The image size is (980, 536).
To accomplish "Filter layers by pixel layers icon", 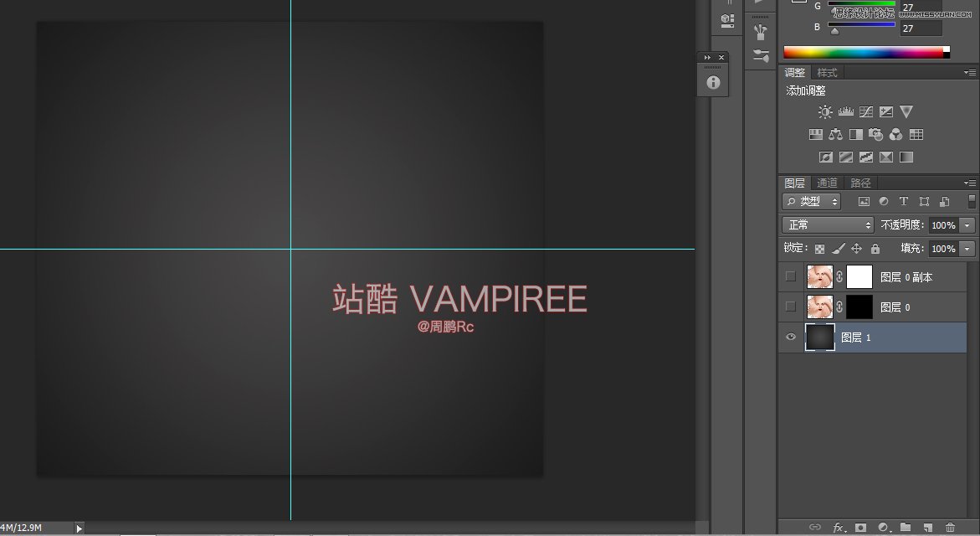I will click(864, 201).
